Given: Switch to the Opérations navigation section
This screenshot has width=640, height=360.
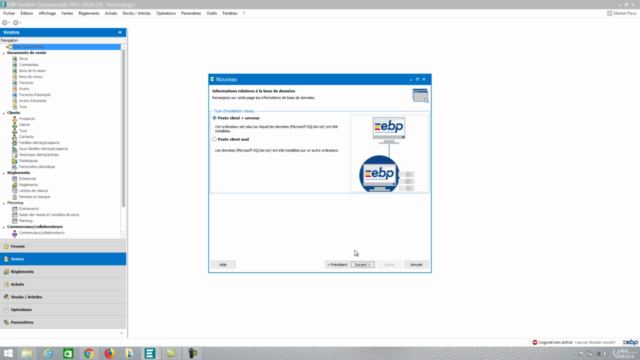Looking at the screenshot, I should click(63, 310).
